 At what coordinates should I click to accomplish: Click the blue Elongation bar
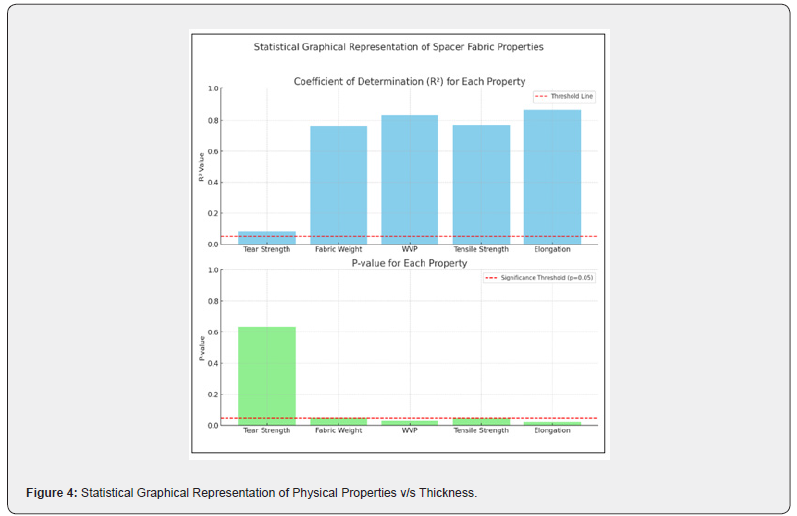pos(552,176)
